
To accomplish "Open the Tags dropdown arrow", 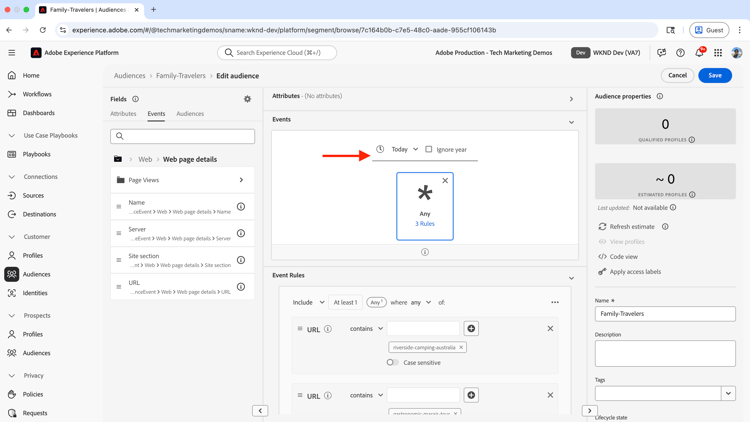I will click(728, 393).
